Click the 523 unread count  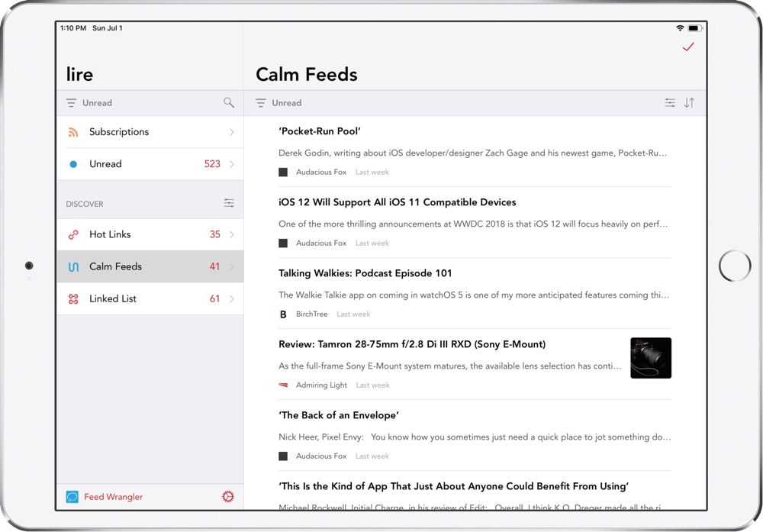point(212,164)
